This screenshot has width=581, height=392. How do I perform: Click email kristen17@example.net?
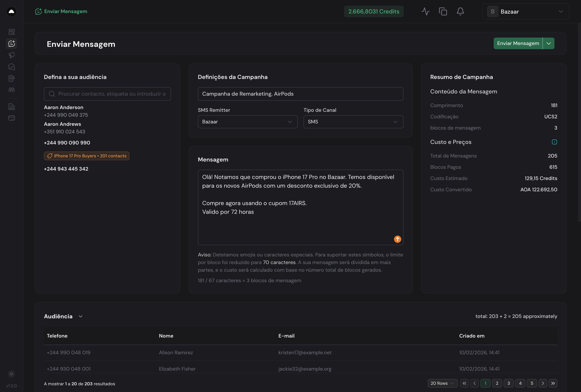305,352
